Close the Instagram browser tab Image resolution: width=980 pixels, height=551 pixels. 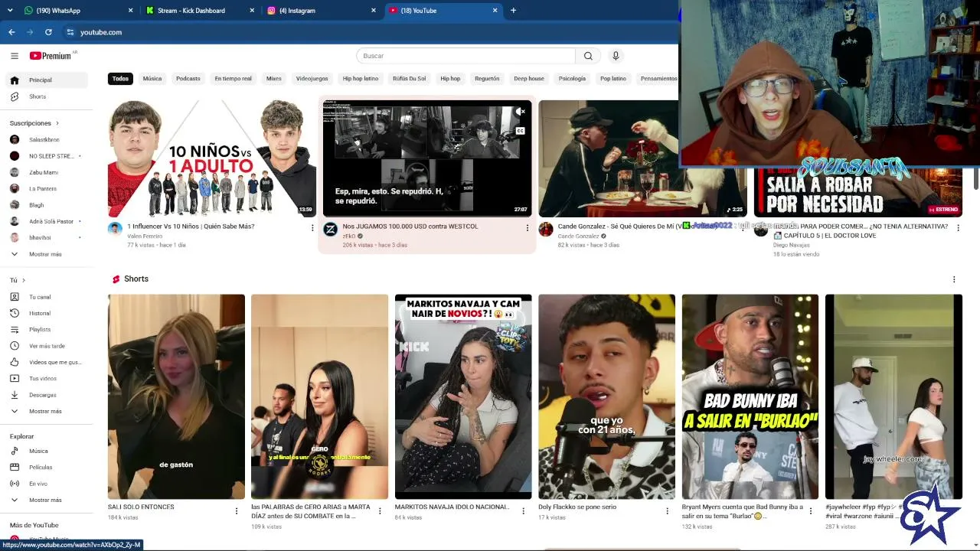click(x=374, y=11)
